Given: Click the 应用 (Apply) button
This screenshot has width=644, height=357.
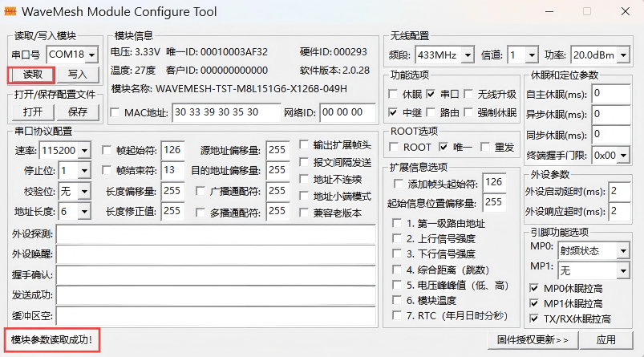Looking at the screenshot, I should 606,340.
